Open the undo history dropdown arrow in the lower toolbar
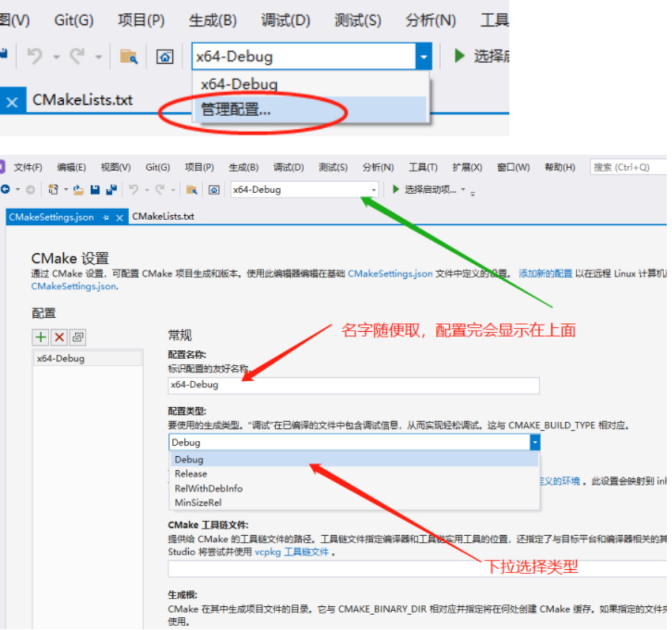Viewport: 672px width, 630px height. (x=146, y=190)
